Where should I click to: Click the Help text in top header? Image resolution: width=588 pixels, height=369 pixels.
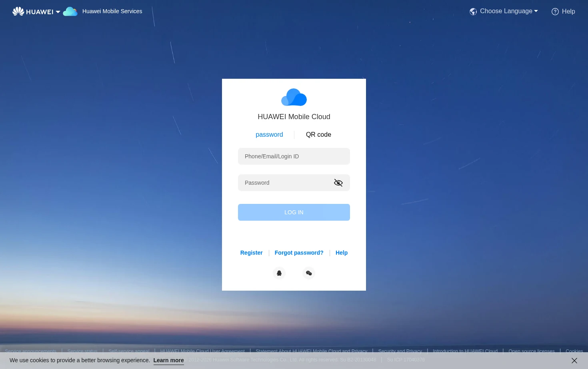(x=568, y=12)
